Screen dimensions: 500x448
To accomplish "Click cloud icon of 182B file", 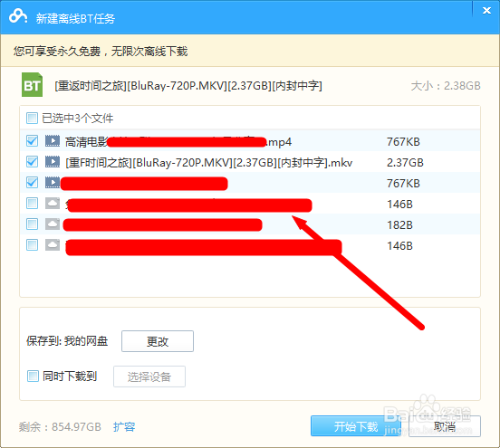I will [53, 224].
